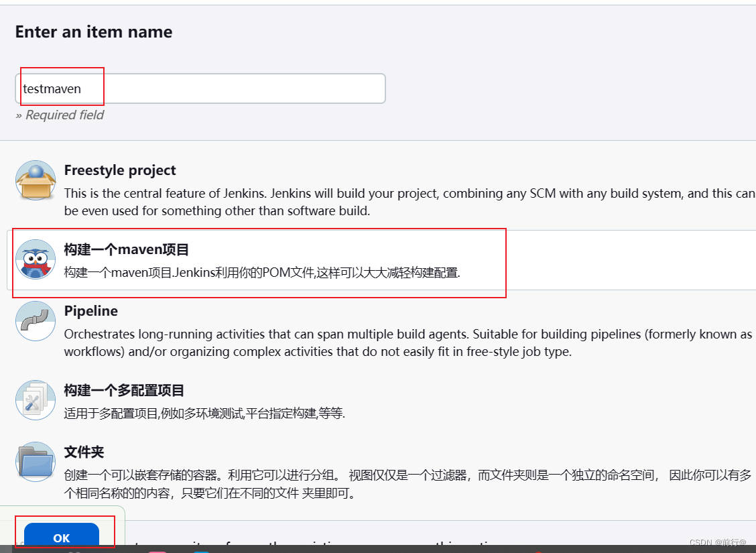
Task: Click 'Enter an item name' heading
Action: pos(94,32)
